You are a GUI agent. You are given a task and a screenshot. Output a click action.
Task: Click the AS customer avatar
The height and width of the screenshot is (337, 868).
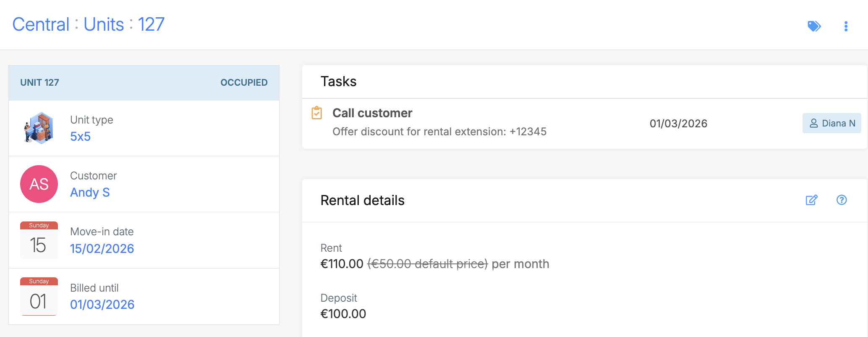(39, 184)
